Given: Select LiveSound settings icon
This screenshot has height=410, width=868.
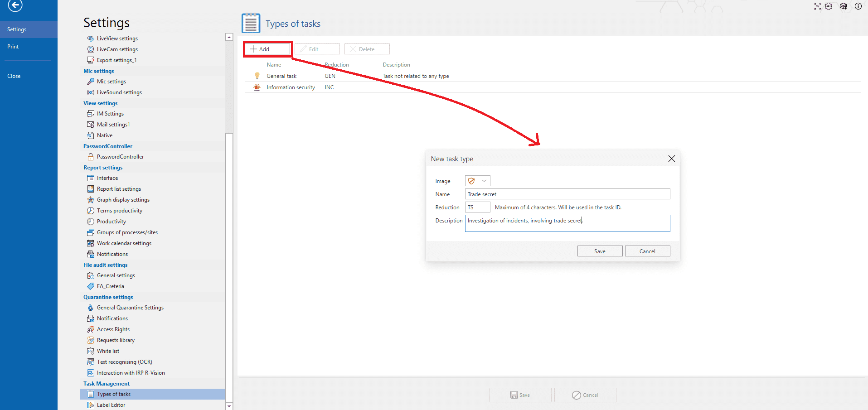Looking at the screenshot, I should click(x=91, y=92).
